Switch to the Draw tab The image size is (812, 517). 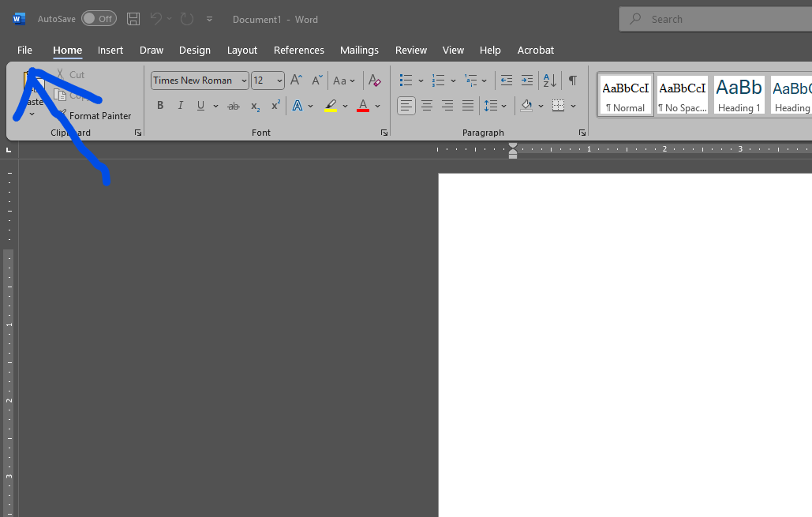pyautogui.click(x=152, y=51)
